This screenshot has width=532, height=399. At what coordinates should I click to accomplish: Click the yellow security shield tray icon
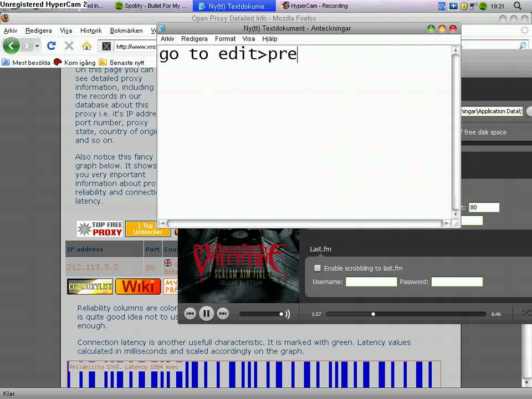[464, 6]
